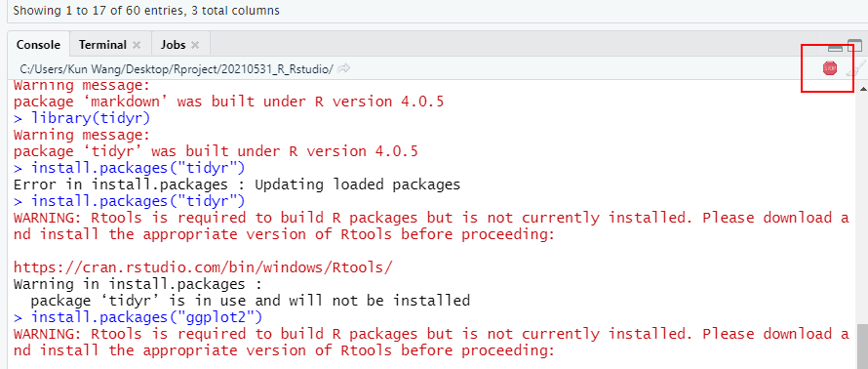Switch to the Terminal tab
This screenshot has width=868, height=369.
103,45
